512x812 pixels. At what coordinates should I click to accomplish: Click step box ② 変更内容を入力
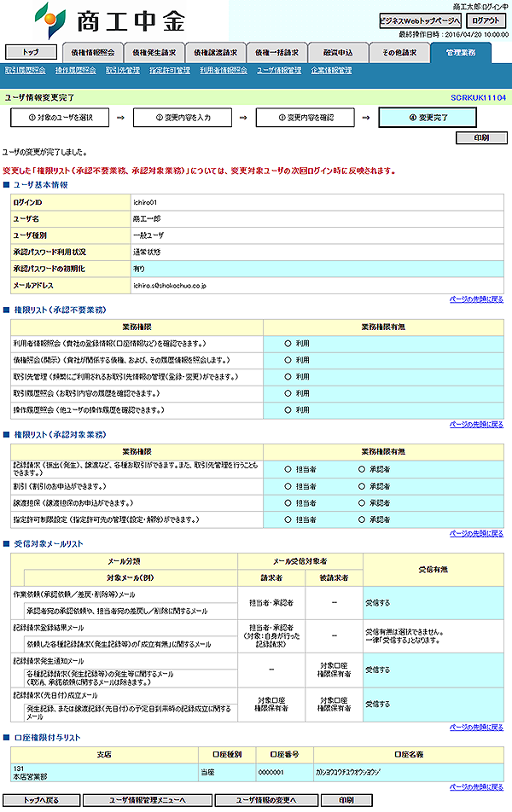183,118
